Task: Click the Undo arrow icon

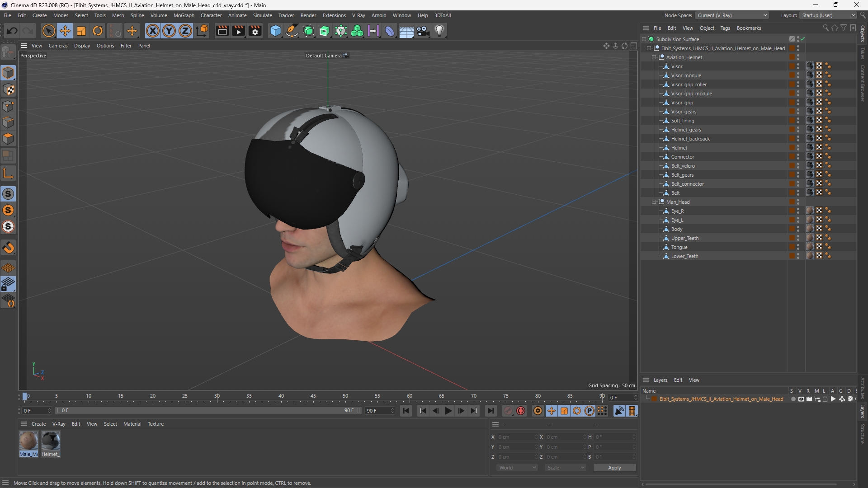Action: click(12, 31)
